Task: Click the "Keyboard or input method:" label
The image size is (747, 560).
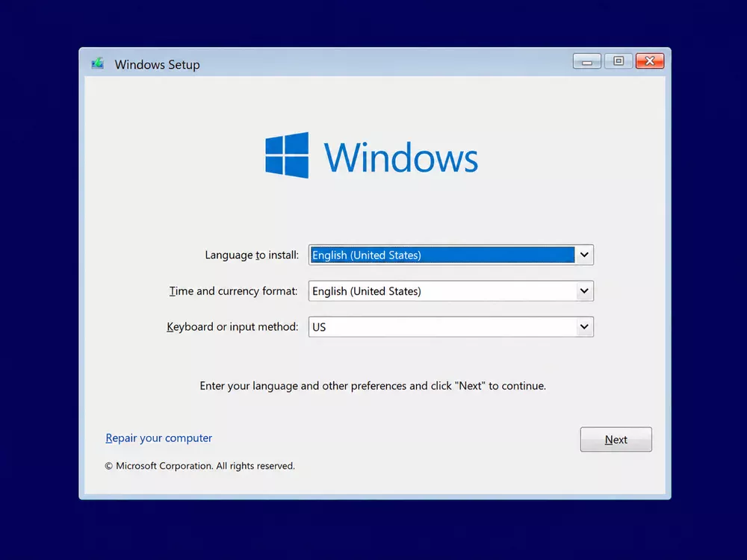Action: 232,327
